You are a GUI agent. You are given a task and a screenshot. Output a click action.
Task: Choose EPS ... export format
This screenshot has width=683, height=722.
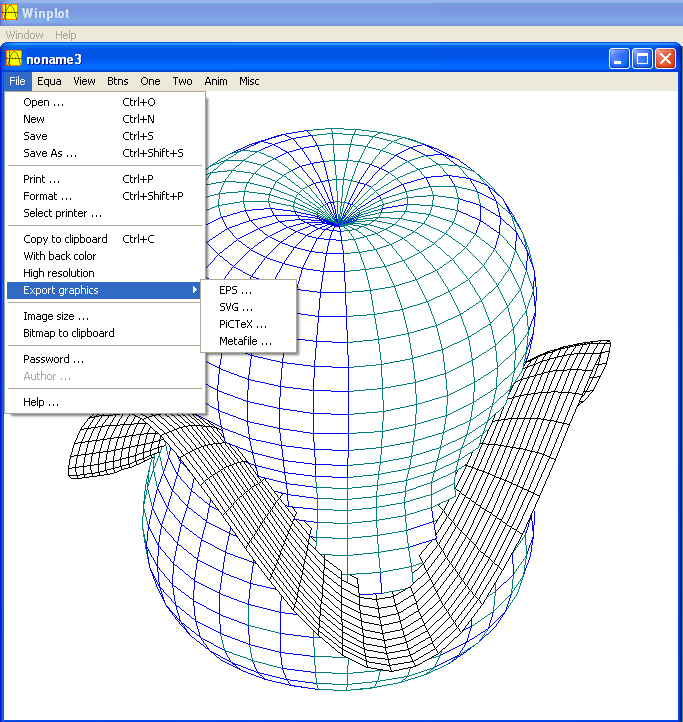[249, 290]
